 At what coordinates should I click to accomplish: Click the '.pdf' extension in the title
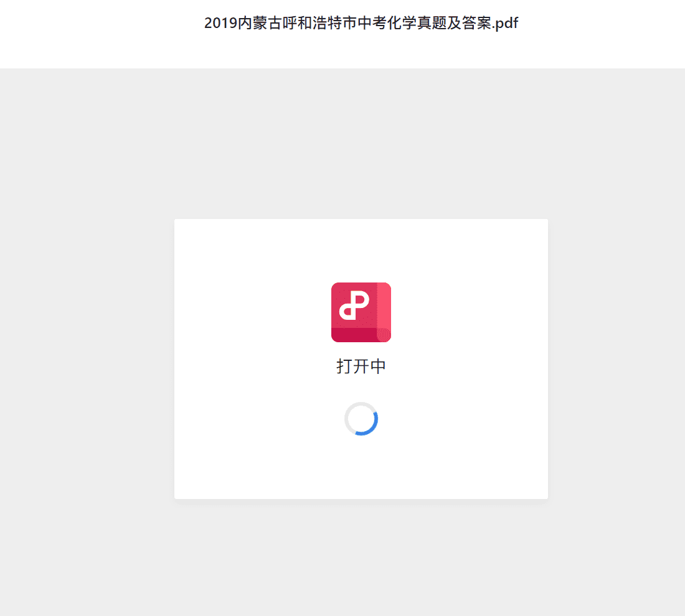(505, 23)
